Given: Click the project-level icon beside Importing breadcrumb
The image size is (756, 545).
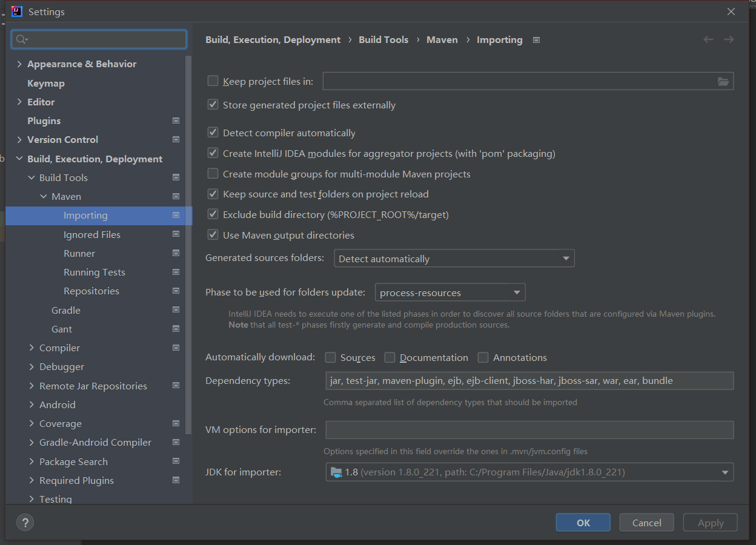Looking at the screenshot, I should click(x=536, y=40).
